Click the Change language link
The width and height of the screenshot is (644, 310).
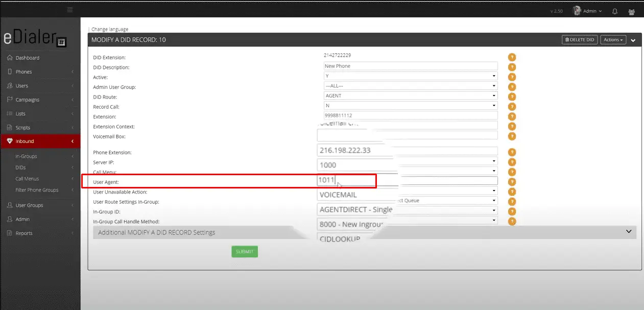tap(110, 29)
